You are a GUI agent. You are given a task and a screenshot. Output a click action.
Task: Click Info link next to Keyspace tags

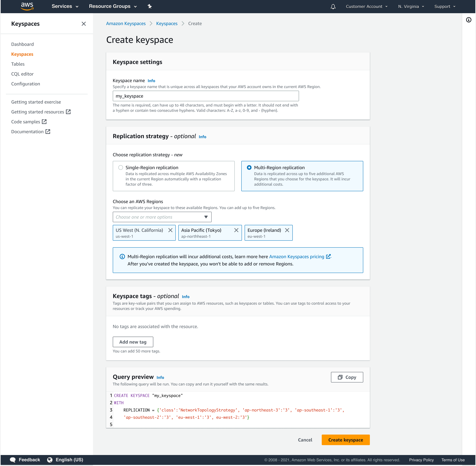186,297
